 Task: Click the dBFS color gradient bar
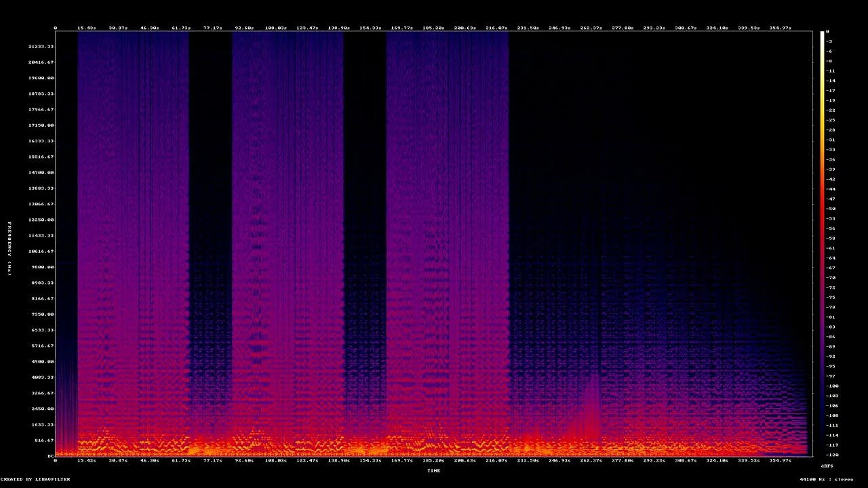tap(822, 243)
